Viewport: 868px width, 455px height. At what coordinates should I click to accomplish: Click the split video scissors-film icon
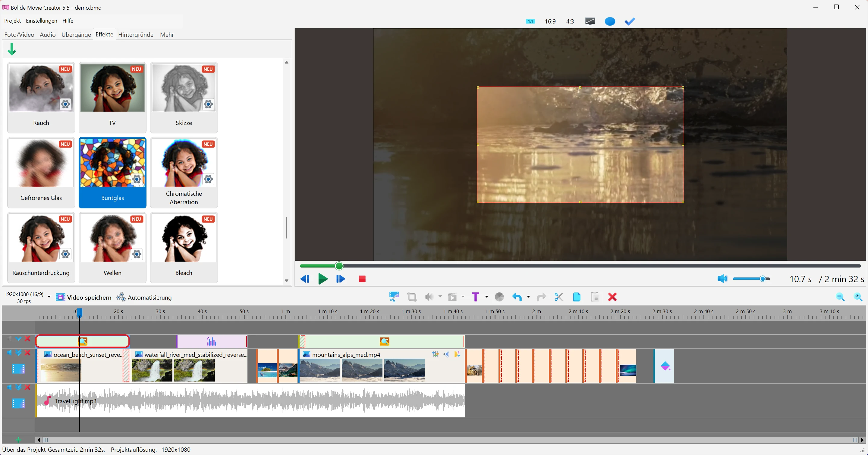pos(394,297)
